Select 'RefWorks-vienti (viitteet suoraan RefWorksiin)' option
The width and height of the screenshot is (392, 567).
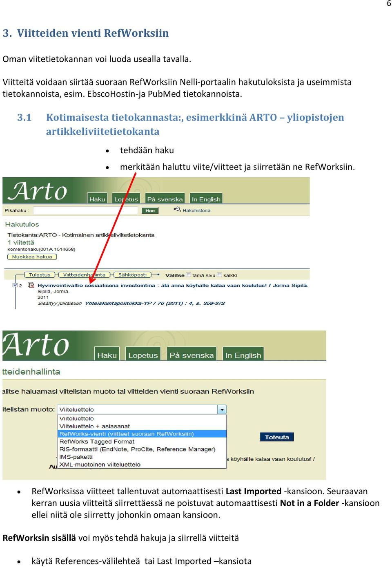[x=142, y=434]
